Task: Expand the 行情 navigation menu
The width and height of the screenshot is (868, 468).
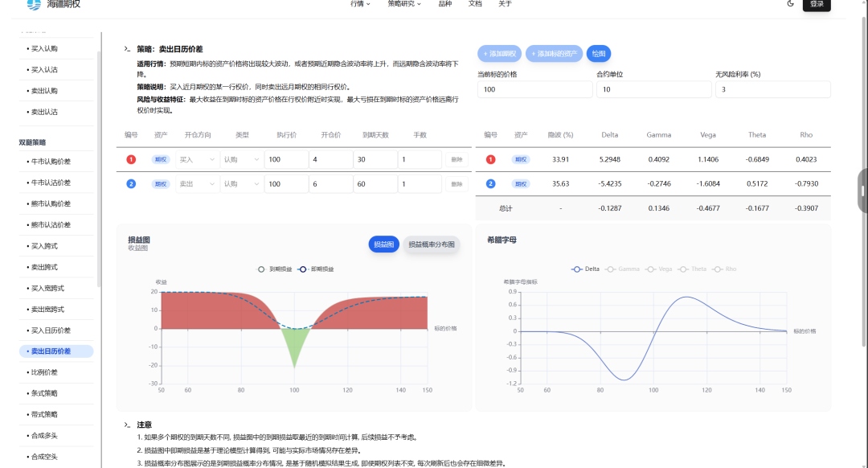Action: (x=360, y=4)
